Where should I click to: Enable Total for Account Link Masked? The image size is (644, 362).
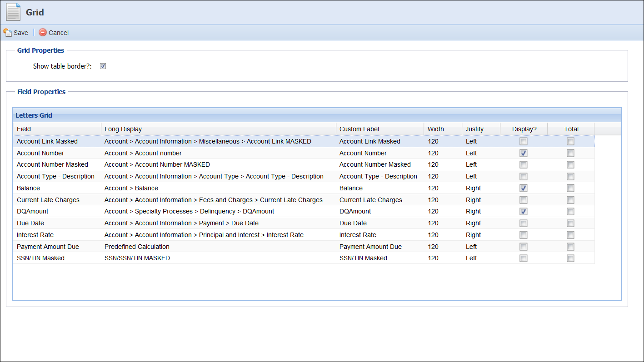[570, 141]
